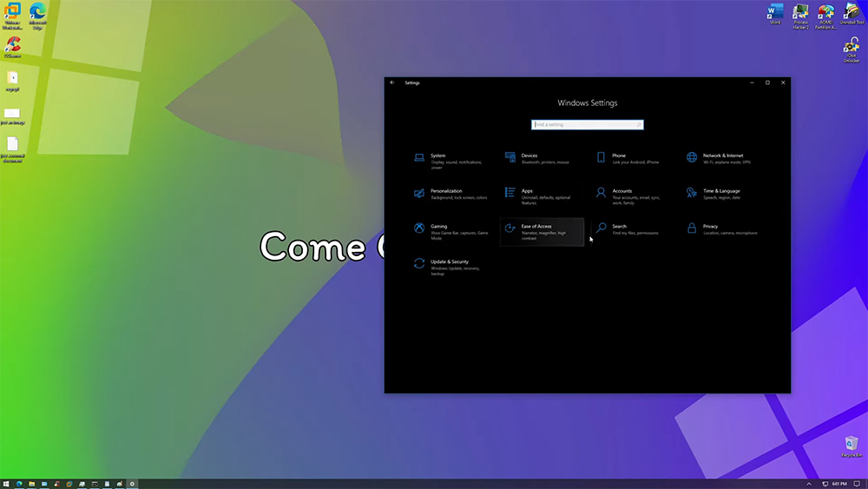
Task: Select the Word desktop shortcut
Action: pyautogui.click(x=775, y=14)
